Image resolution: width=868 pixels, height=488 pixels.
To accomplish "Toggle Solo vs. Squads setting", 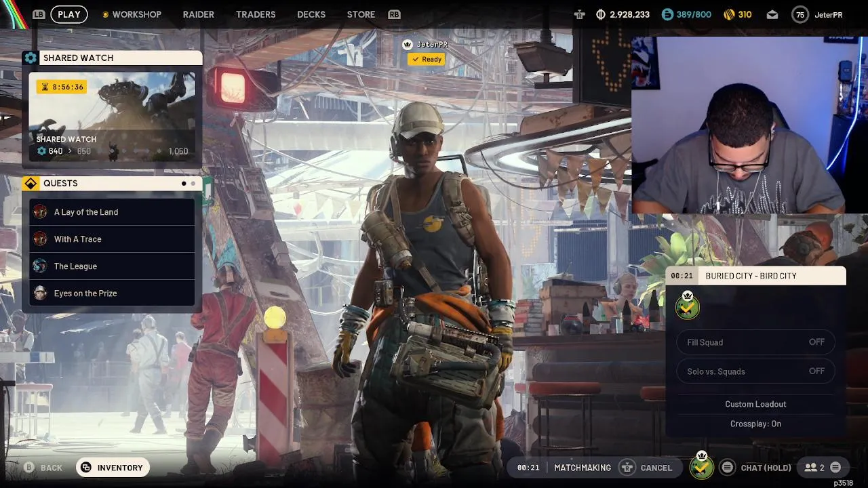I will [x=755, y=371].
